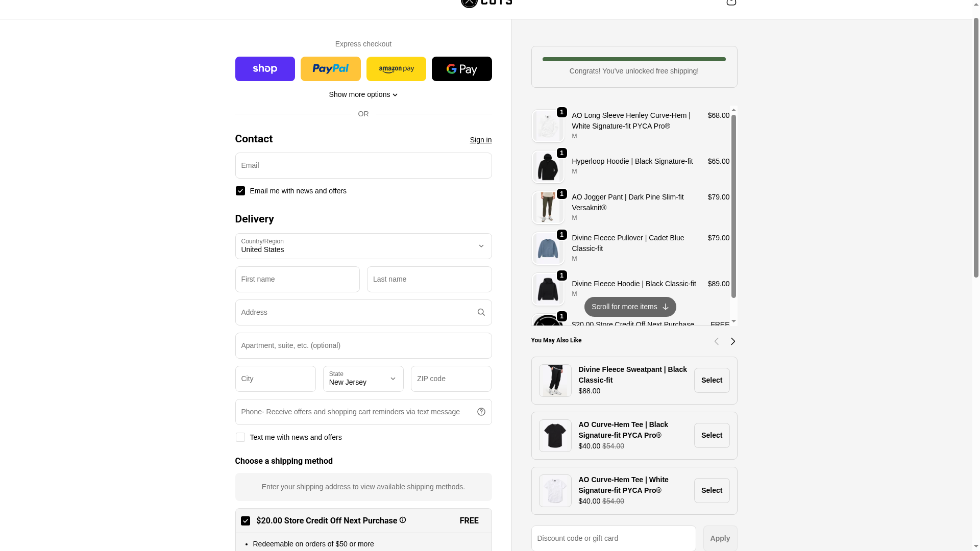This screenshot has height=551, width=980.
Task: Show next recommended products arrow
Action: [732, 341]
